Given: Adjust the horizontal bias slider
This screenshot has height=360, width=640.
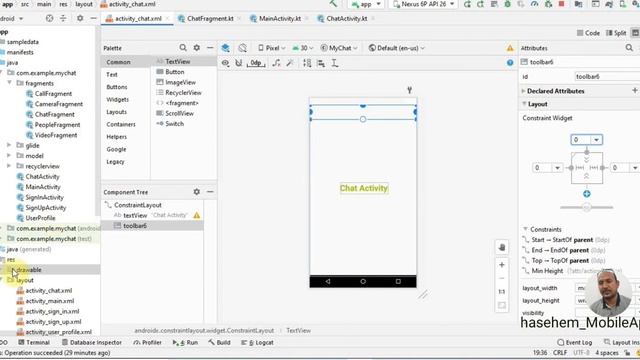Looking at the screenshot, I should [587, 207].
